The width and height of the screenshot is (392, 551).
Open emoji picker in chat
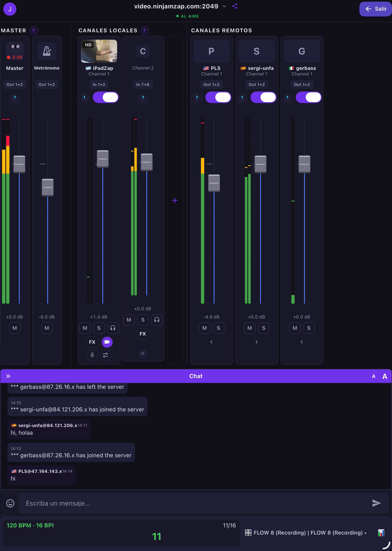[10, 503]
